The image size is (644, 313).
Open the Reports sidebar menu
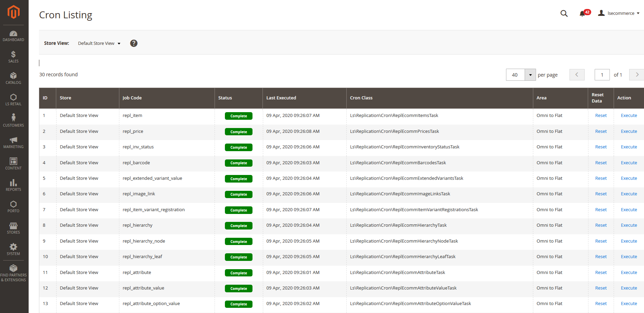point(13,185)
